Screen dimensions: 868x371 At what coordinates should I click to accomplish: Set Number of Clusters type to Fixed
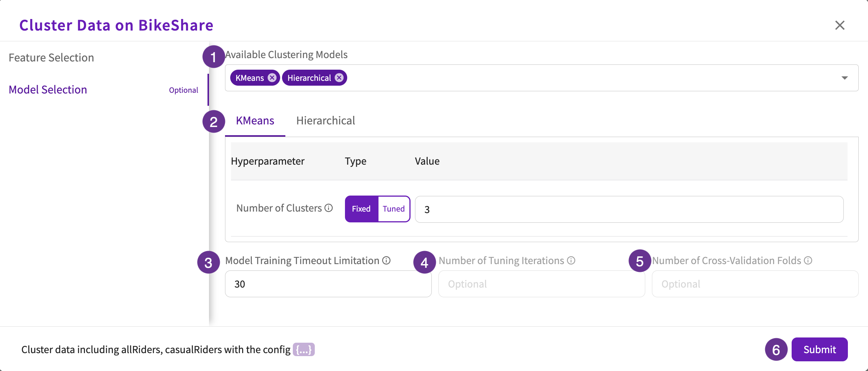pos(361,209)
